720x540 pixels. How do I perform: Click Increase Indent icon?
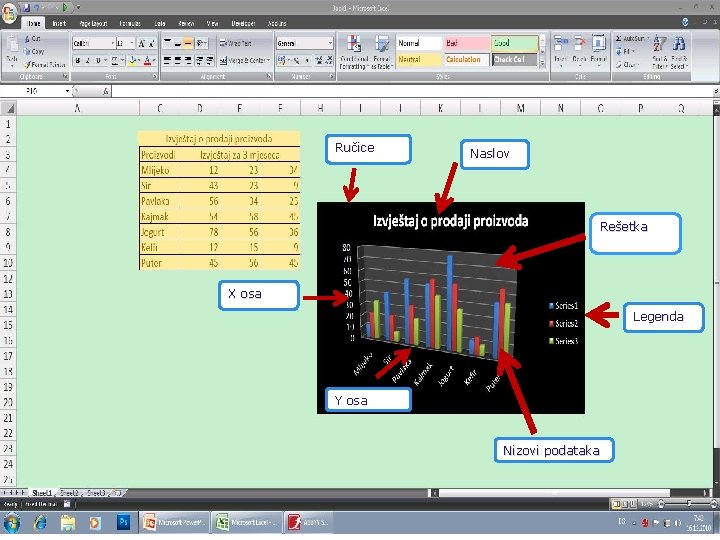(210, 61)
